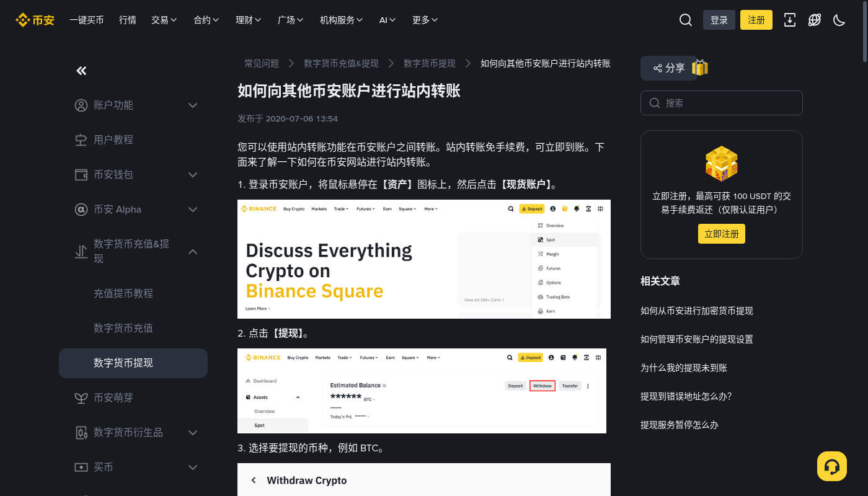Screen dimensions: 868x496
Task: Expand the 数字货币衍生品 section chevron
Action: pos(193,433)
